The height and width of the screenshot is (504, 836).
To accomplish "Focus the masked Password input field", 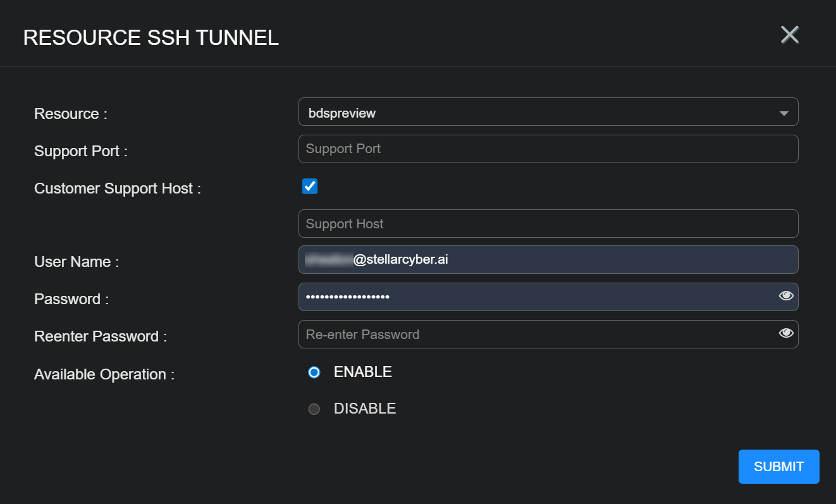I will (x=538, y=297).
